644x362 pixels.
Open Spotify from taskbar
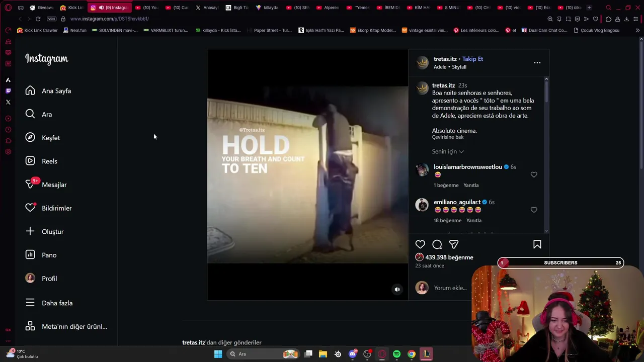point(396,354)
